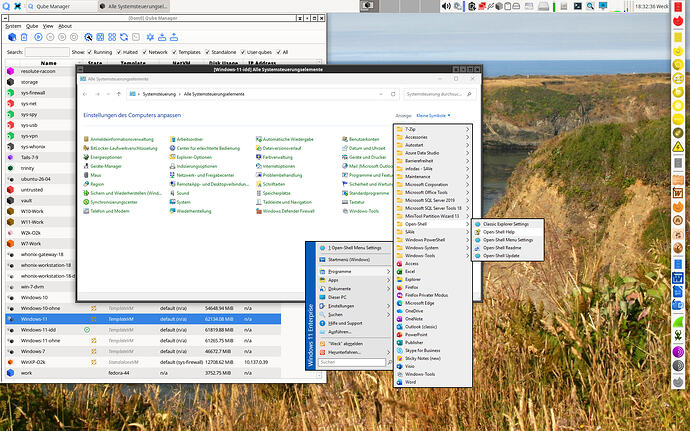The height and width of the screenshot is (431, 690).
Task: Select the WinXP-O2k row in Qube Manager
Action: point(143,362)
